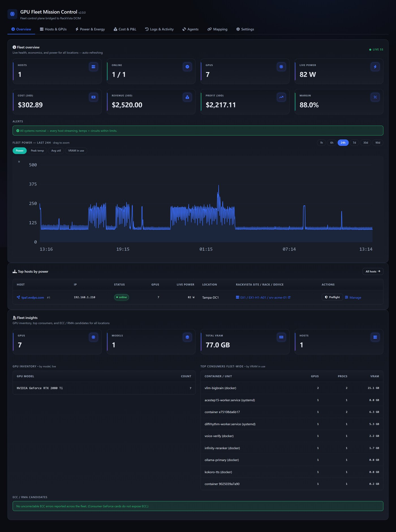Set chart range to 90d

click(378, 143)
